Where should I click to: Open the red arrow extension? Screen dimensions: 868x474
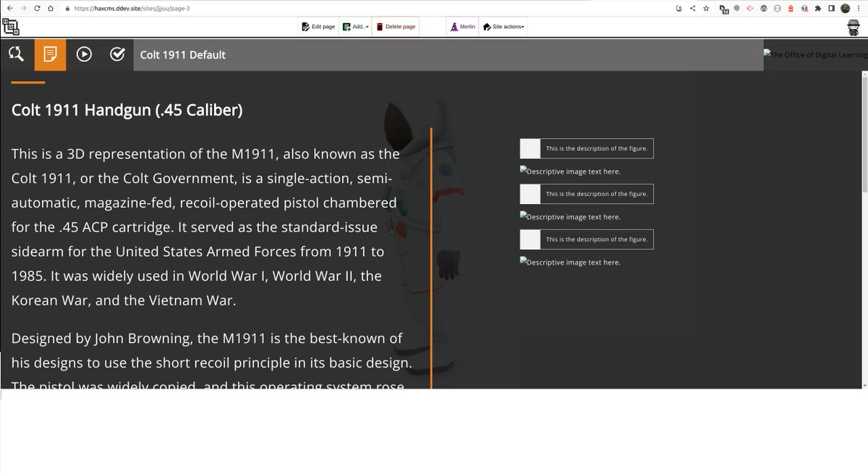click(749, 9)
